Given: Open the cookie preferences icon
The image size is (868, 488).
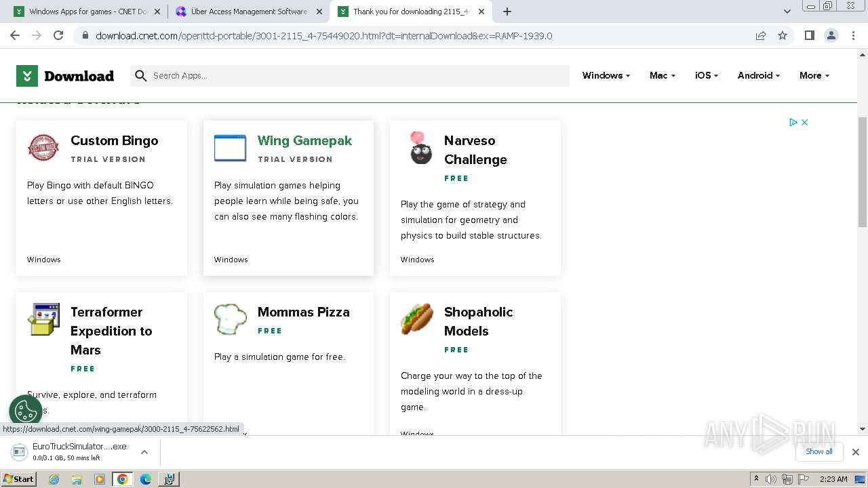Looking at the screenshot, I should pos(26,411).
